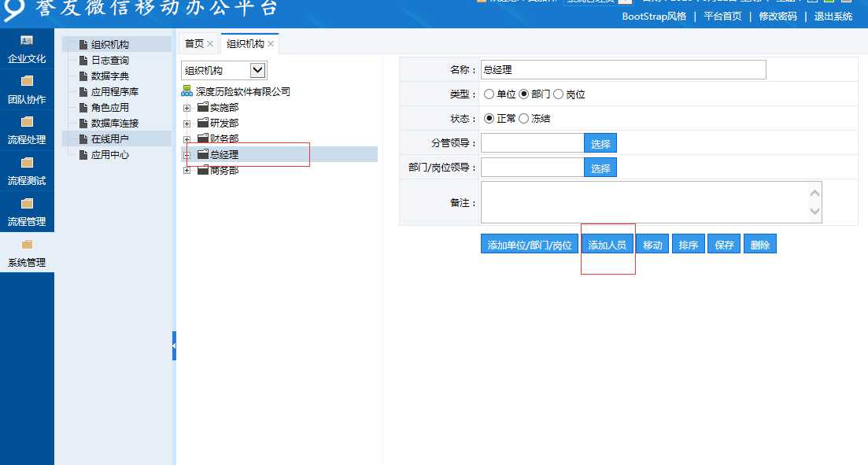Image resolution: width=868 pixels, height=465 pixels.
Task: Focus the 部门/岗位领导 input field
Action: click(532, 167)
